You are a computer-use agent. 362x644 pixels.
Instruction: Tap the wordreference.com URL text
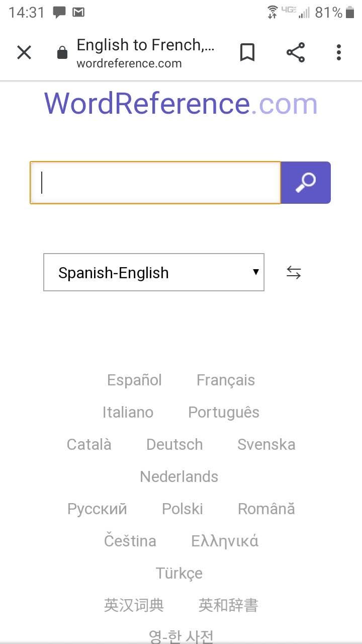click(x=129, y=64)
